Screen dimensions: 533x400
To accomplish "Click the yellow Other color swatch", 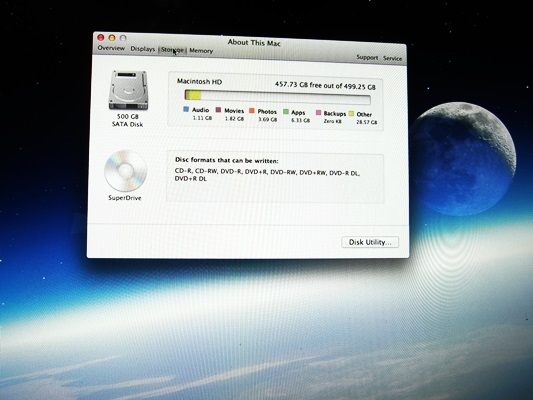I will [351, 114].
